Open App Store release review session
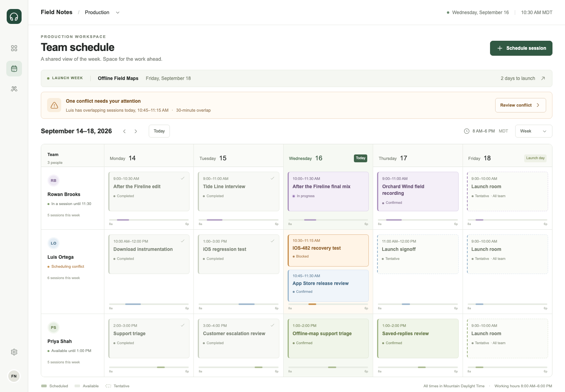 (x=328, y=286)
